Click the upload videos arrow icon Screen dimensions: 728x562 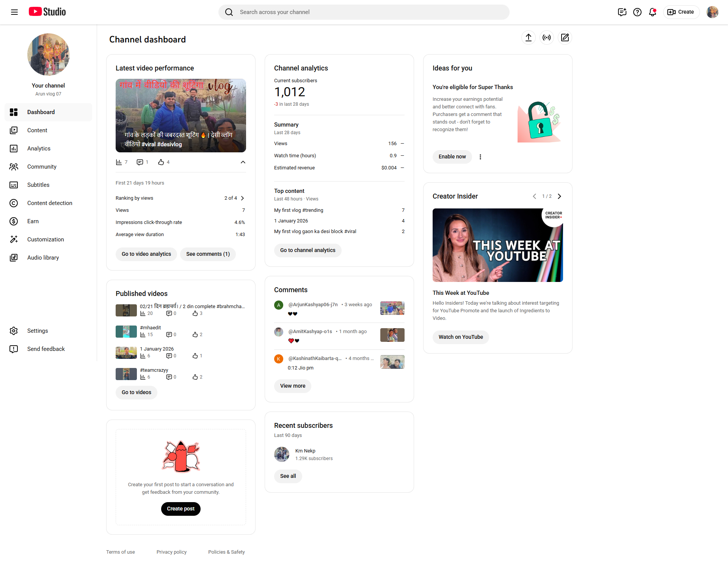coord(528,38)
